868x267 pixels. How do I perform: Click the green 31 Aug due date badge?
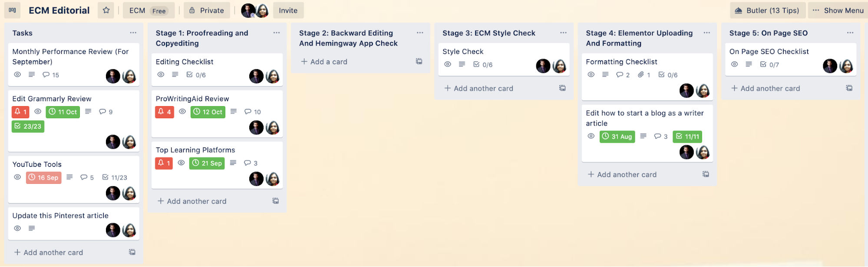coord(617,137)
